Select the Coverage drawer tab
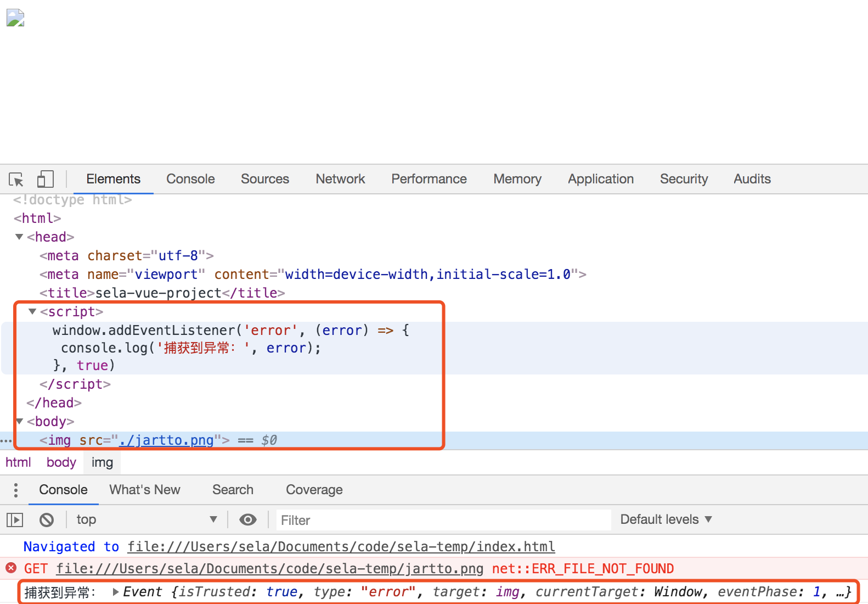Screen dimensions: 868x604 coord(314,490)
